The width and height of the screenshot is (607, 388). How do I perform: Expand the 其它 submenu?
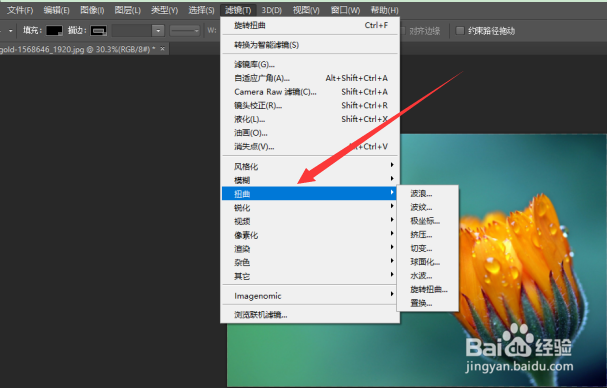pyautogui.click(x=310, y=276)
